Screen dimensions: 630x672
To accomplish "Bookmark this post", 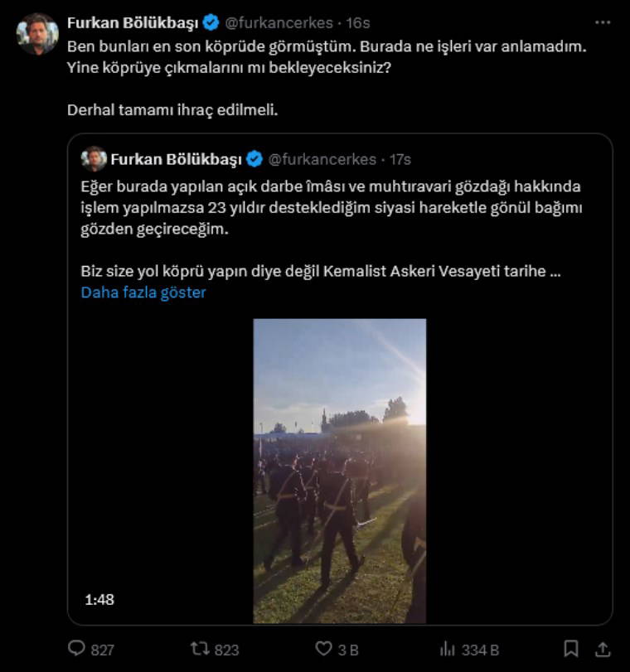I will point(570,649).
